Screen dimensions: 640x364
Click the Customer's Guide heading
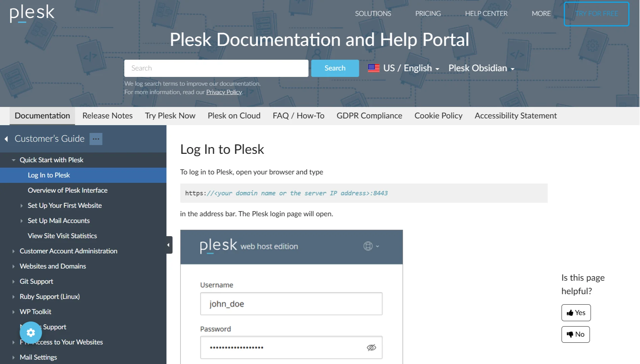click(x=49, y=139)
